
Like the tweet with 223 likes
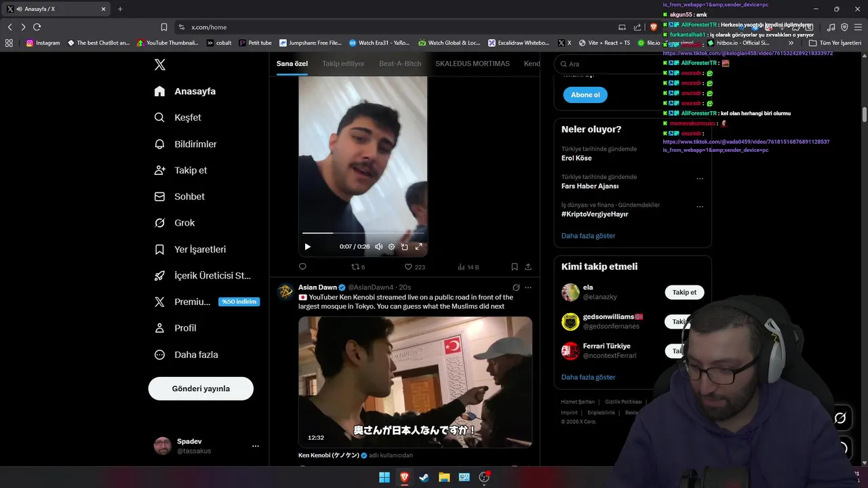pyautogui.click(x=415, y=267)
